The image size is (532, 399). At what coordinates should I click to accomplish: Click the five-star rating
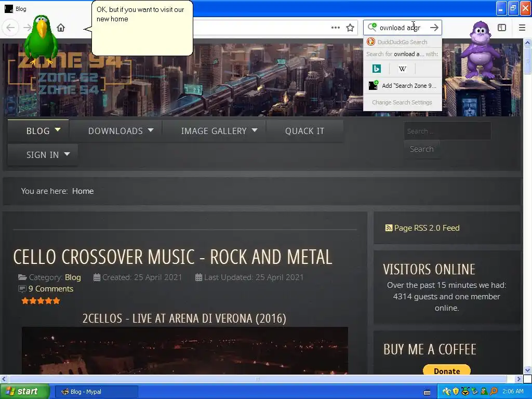coord(41,301)
